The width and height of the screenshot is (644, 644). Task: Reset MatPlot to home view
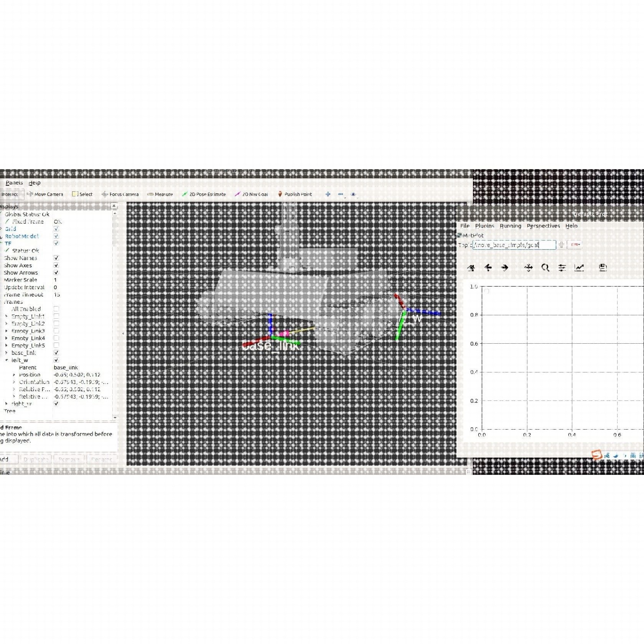[471, 268]
